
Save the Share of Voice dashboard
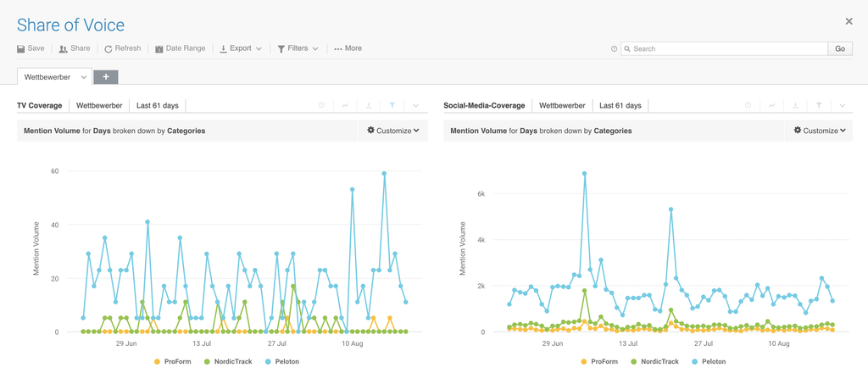(31, 48)
